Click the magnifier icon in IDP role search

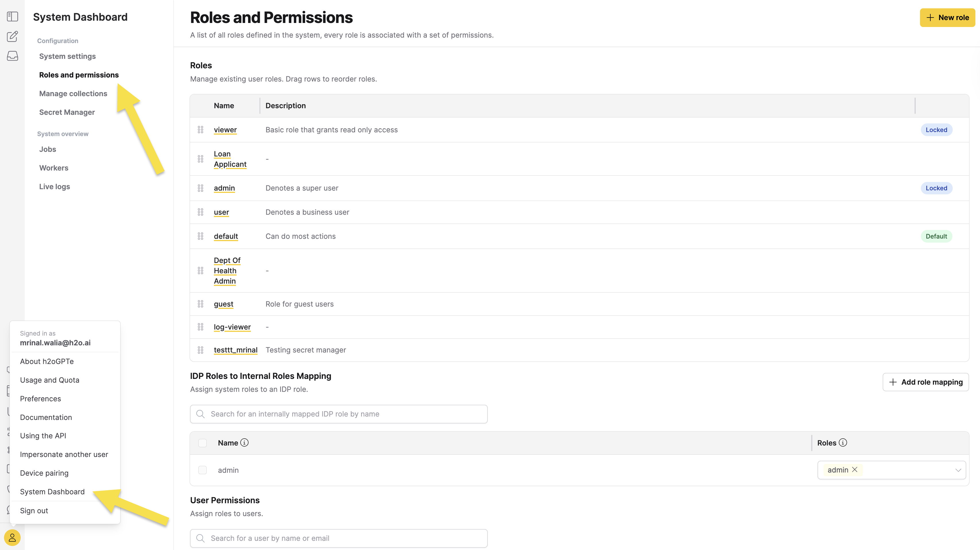click(x=200, y=414)
